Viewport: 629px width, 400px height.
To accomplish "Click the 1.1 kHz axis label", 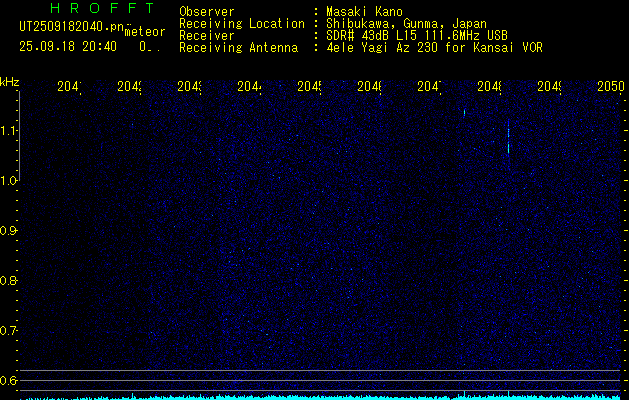I will 8,130.
